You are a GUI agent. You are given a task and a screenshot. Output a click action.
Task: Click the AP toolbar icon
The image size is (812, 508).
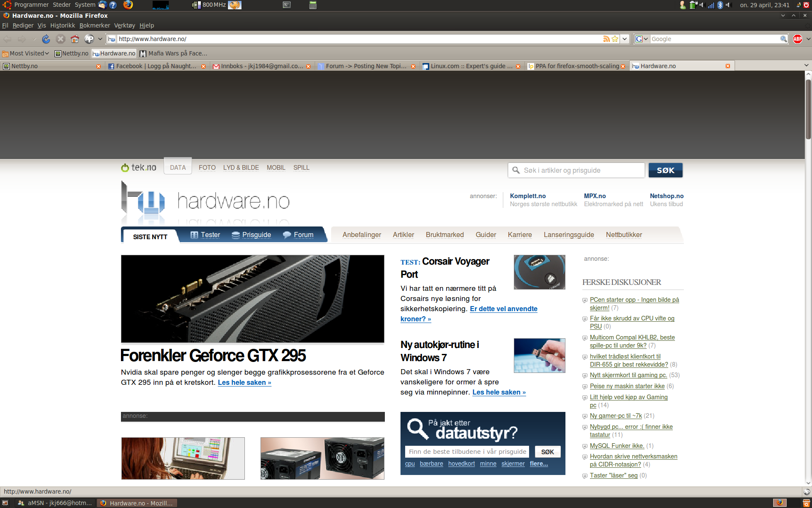(89, 39)
